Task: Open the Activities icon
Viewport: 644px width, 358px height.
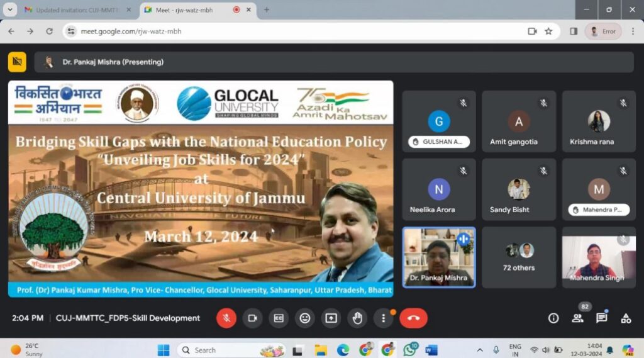Action: pos(626,318)
